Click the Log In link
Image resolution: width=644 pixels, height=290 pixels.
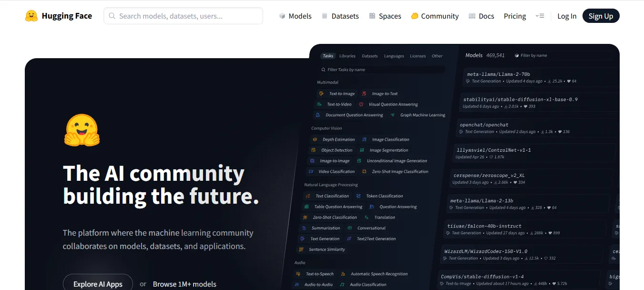[x=567, y=16]
